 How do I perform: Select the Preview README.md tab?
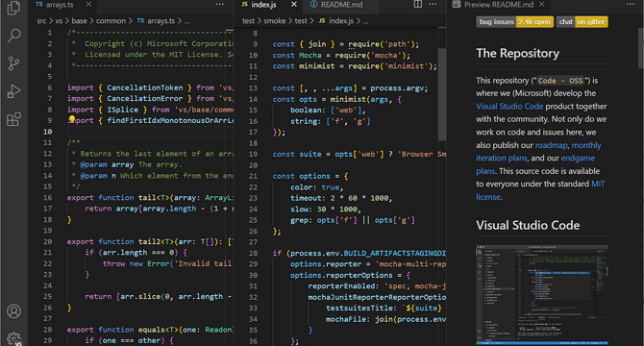point(499,5)
